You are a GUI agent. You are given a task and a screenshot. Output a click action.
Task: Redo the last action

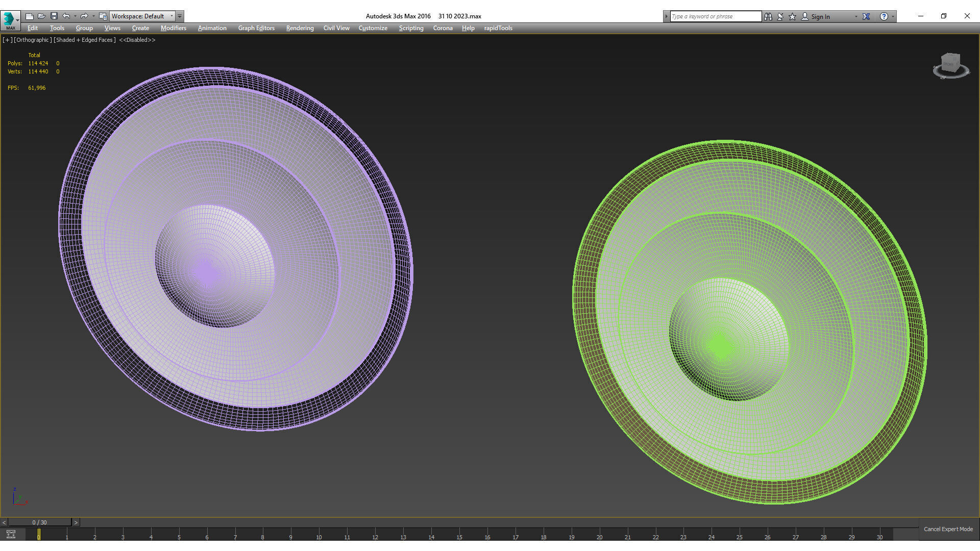click(84, 16)
